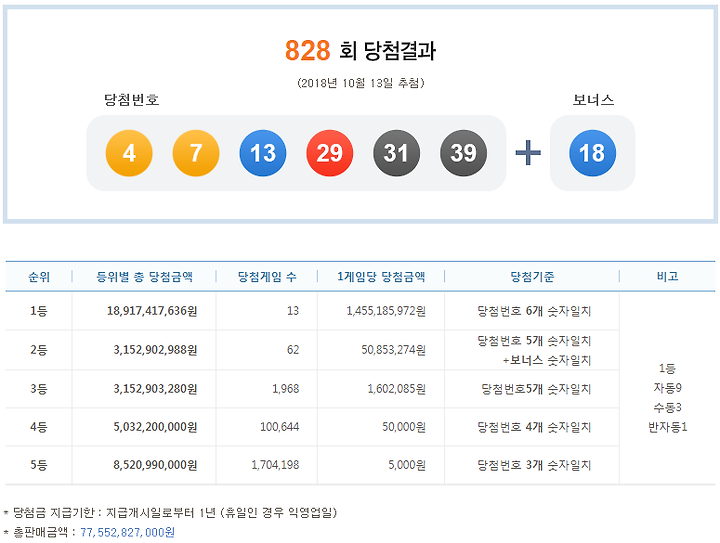Select the 2등 rank cell

pos(39,350)
